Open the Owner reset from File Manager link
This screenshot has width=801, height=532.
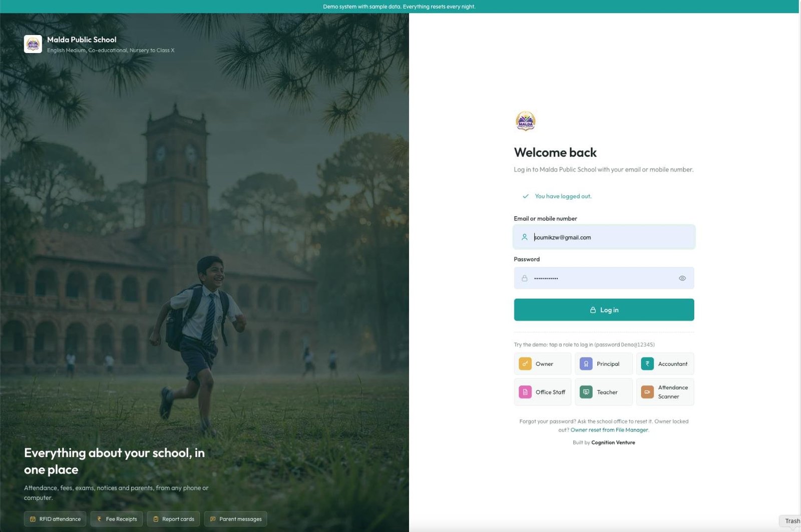click(609, 430)
